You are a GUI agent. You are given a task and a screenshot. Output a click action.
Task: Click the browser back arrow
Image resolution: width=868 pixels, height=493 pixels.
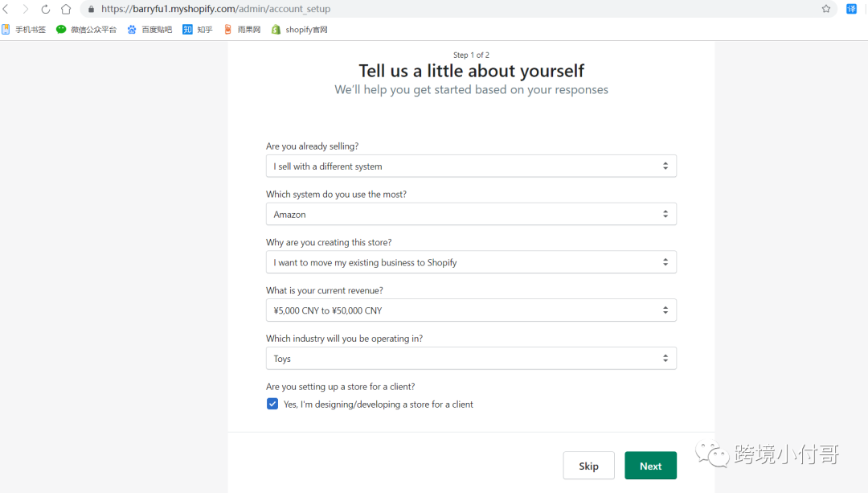pos(6,9)
